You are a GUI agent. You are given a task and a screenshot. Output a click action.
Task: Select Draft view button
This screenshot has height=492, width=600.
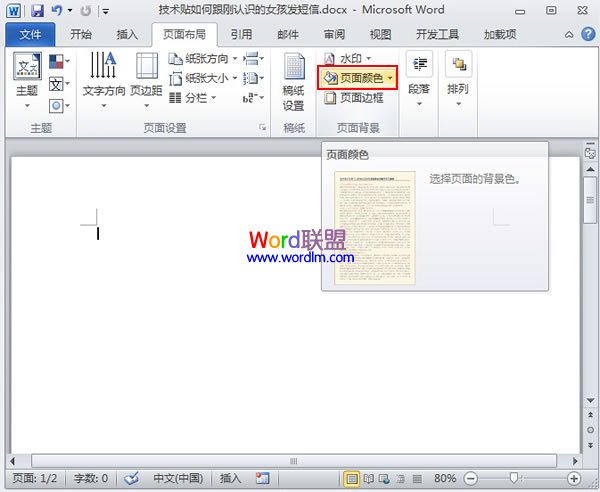tap(417, 478)
